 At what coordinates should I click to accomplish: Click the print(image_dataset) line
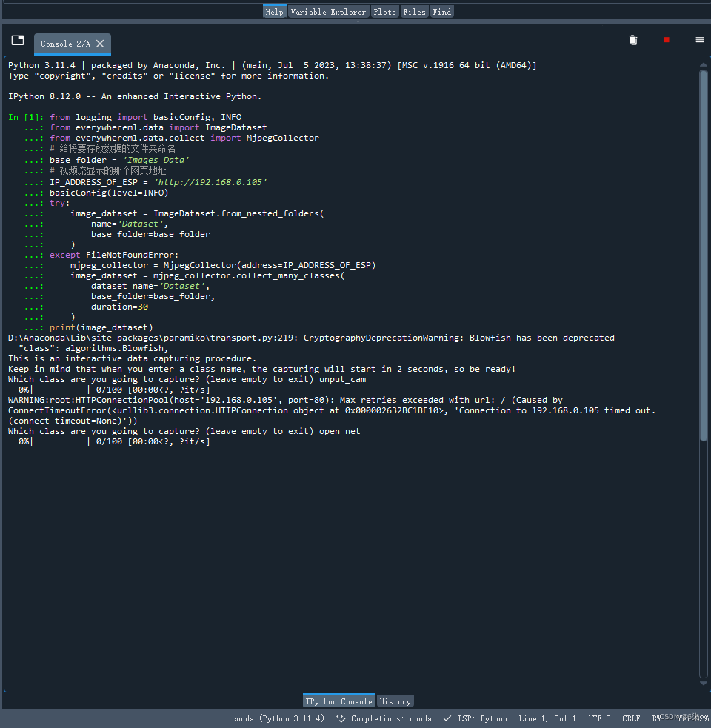[101, 327]
